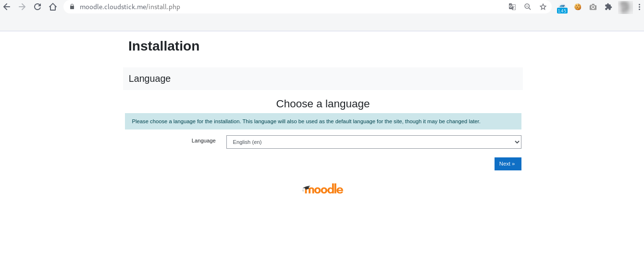Bookmark this page with the star icon
This screenshot has width=644, height=271.
(x=543, y=7)
